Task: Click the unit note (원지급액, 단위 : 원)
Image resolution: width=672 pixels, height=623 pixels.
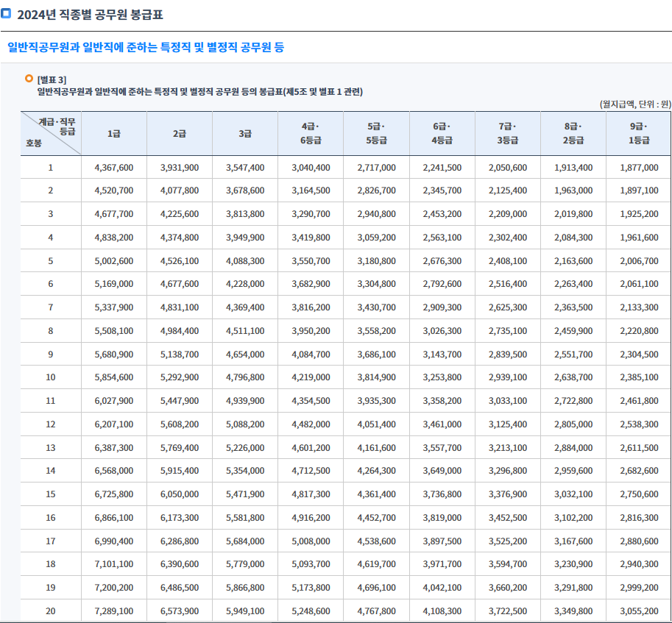Action: (635, 104)
